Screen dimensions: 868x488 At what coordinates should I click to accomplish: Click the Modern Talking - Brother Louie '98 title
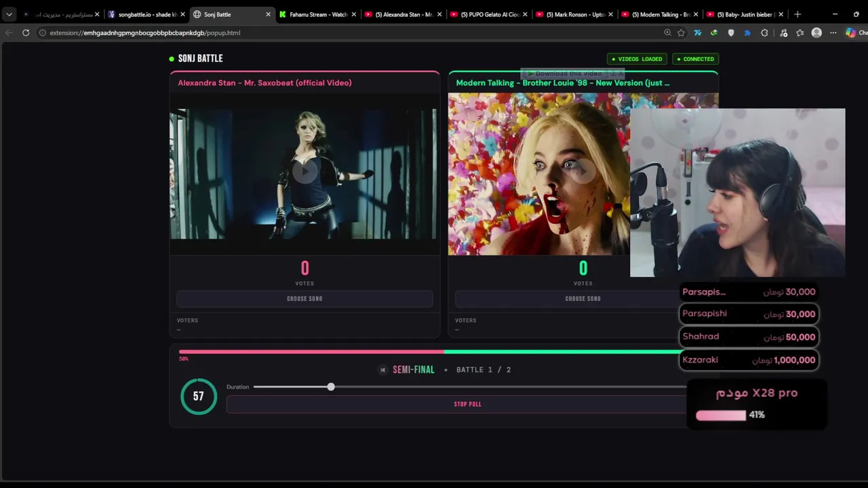click(x=563, y=83)
